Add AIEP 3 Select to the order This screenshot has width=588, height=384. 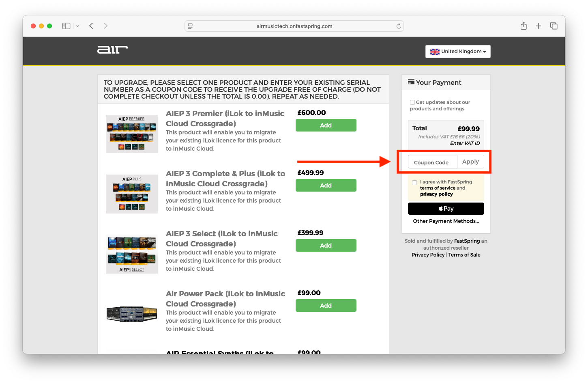(326, 246)
